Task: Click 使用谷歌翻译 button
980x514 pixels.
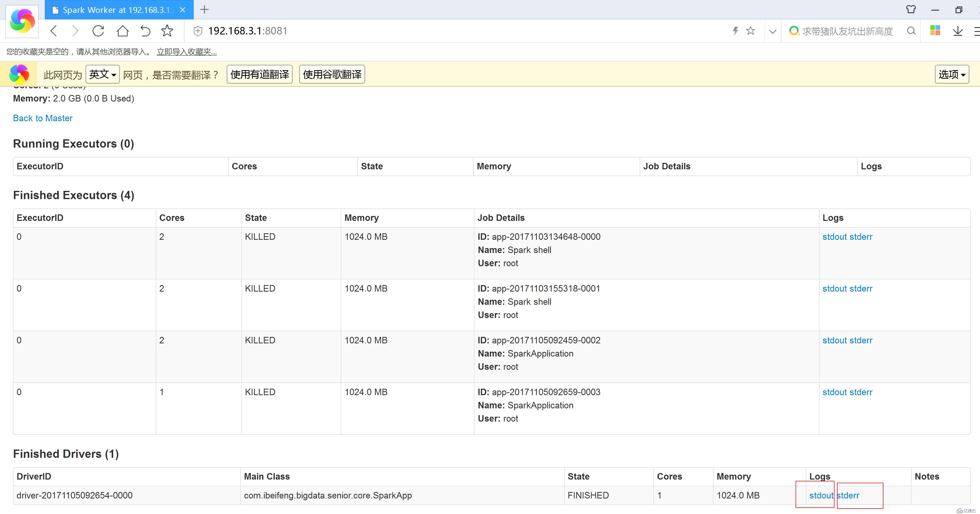Action: [332, 74]
